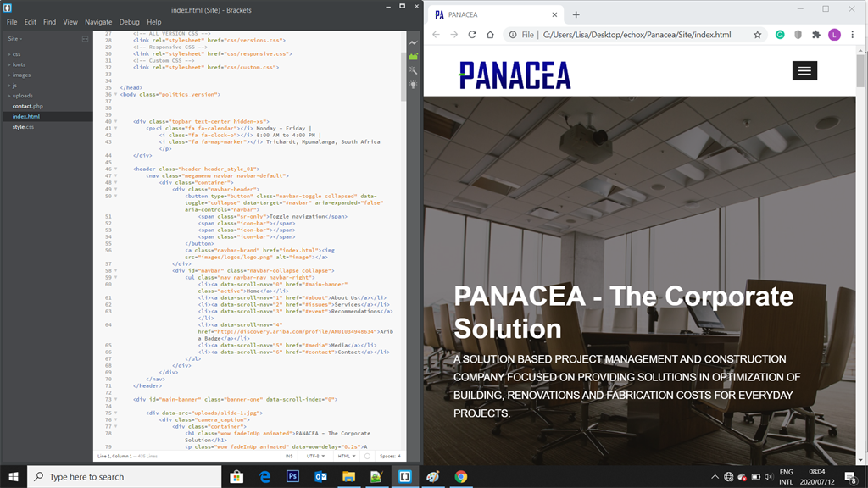Open the Chrome Extensions puzzle icon
Viewport: 868px width, 488px height.
click(816, 35)
